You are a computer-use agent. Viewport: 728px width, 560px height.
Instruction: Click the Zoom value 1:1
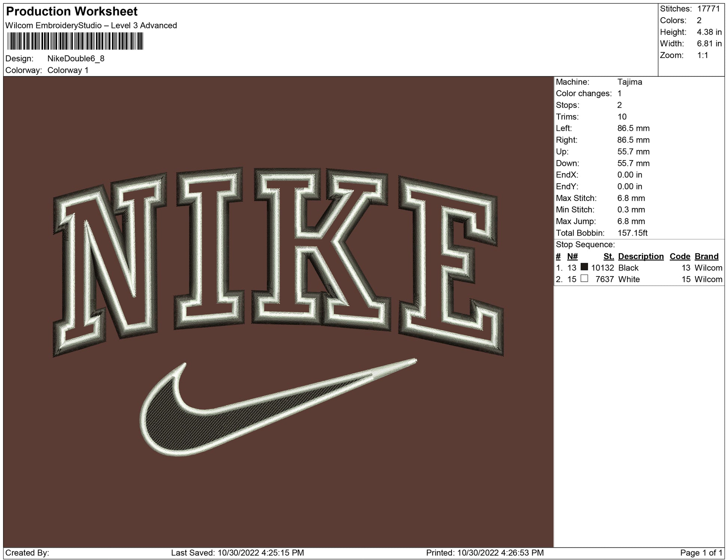pos(703,55)
